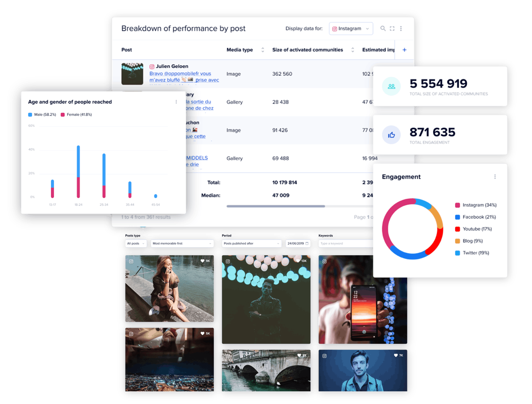This screenshot has width=532, height=404.
Task: Add a column with the plus icon
Action: (405, 50)
